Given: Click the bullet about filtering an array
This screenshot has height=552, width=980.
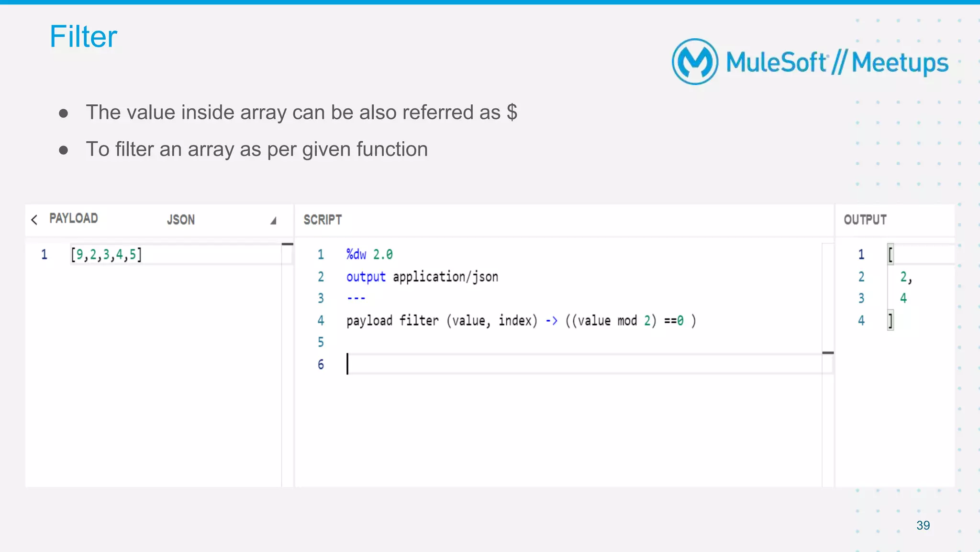Looking at the screenshot, I should [x=256, y=149].
